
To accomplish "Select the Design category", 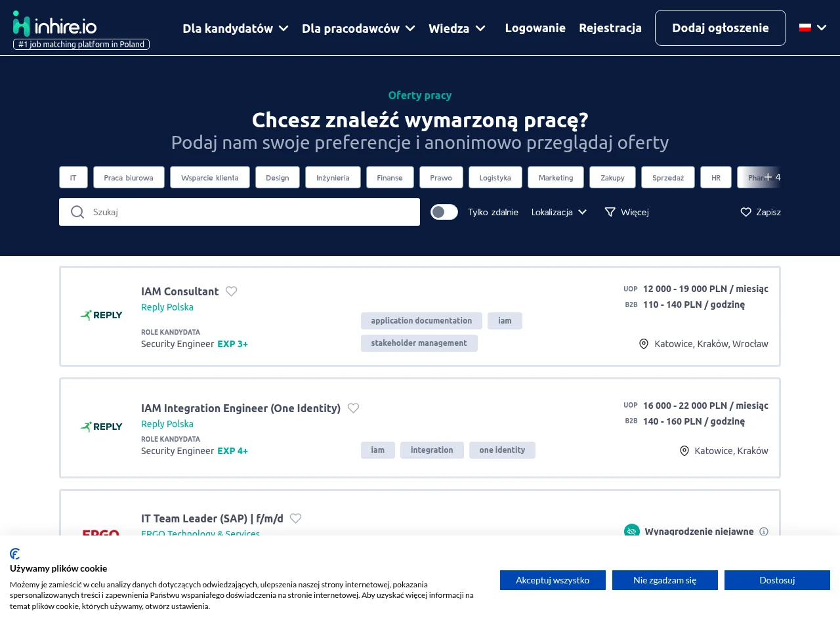I will [278, 177].
